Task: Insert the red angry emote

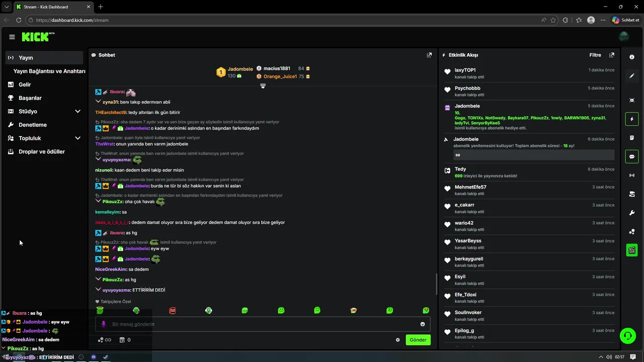Action: tap(173, 310)
